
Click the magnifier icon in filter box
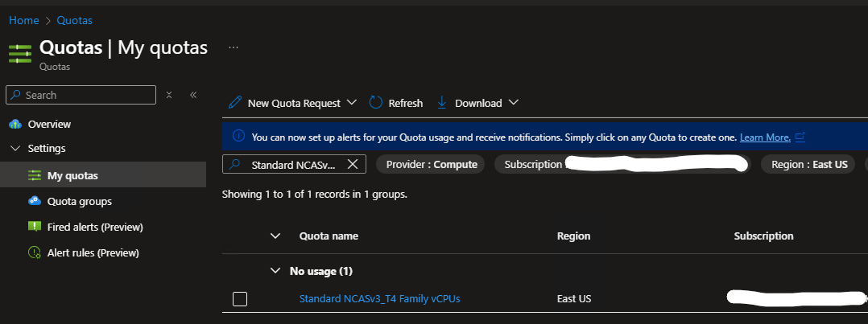[235, 164]
